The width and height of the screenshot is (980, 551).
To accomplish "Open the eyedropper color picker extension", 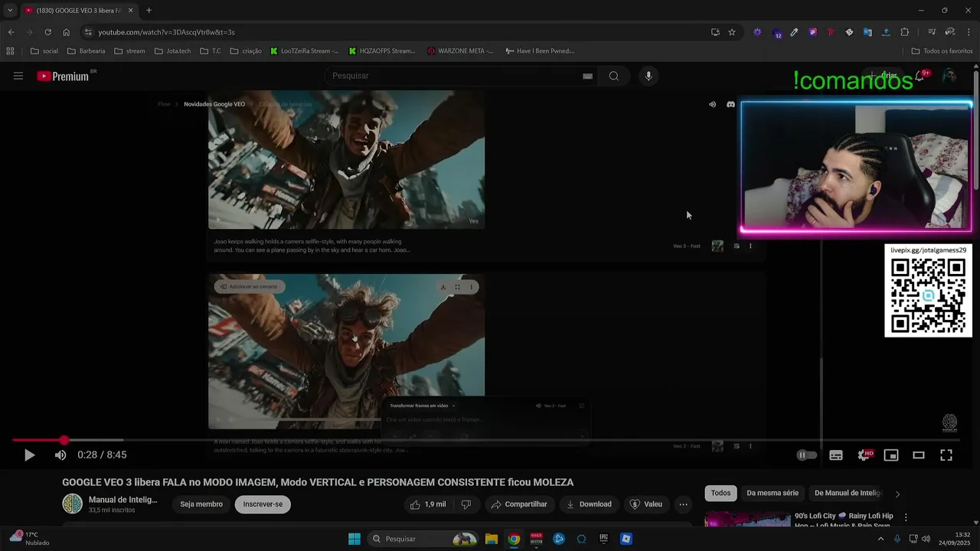I will point(794,32).
